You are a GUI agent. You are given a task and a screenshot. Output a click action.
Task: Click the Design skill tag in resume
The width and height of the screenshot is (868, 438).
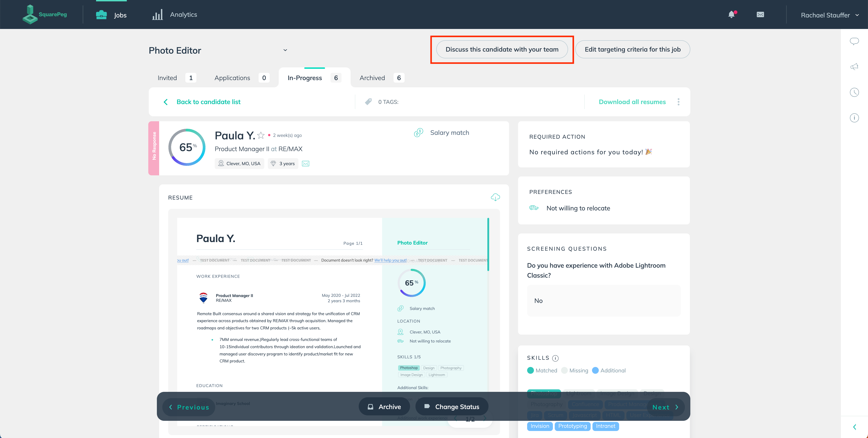(429, 368)
